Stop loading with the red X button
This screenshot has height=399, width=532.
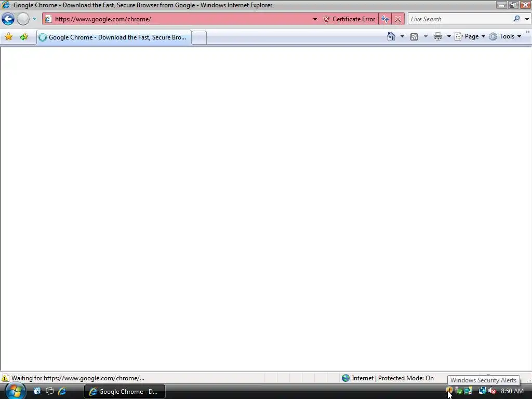pos(398,19)
